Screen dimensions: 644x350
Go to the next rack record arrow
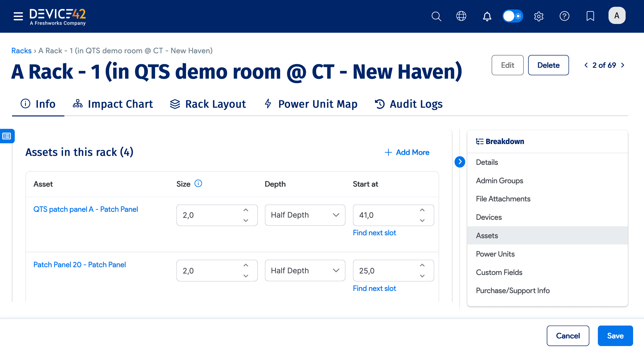pos(622,65)
